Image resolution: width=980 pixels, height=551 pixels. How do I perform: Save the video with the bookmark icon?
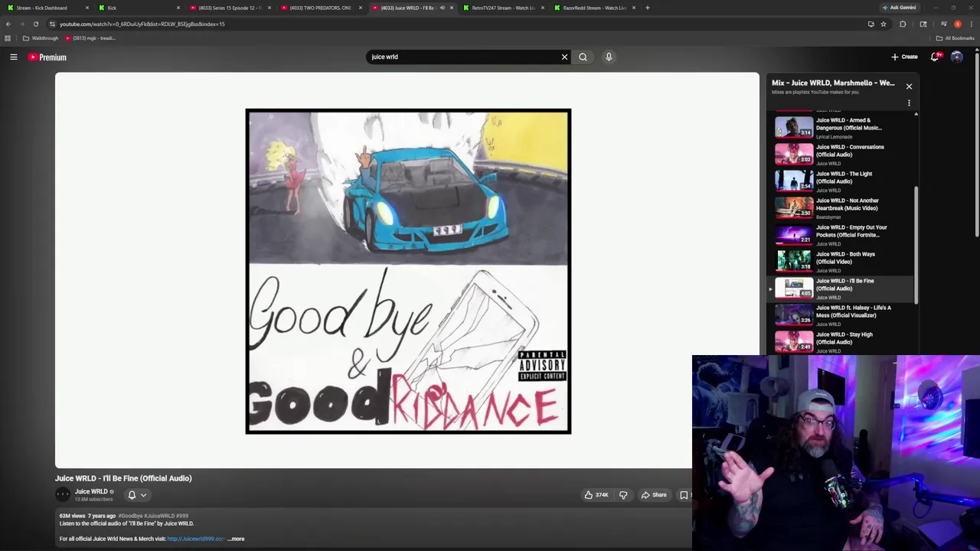tap(684, 495)
